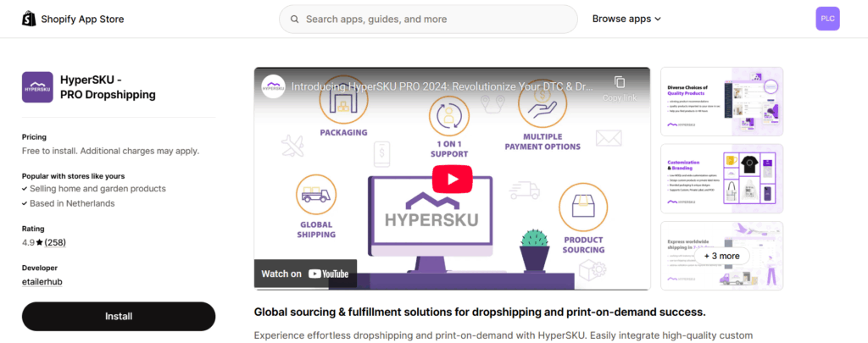Click the rating star icon
Viewport: 868px width, 343px height.
[x=40, y=242]
